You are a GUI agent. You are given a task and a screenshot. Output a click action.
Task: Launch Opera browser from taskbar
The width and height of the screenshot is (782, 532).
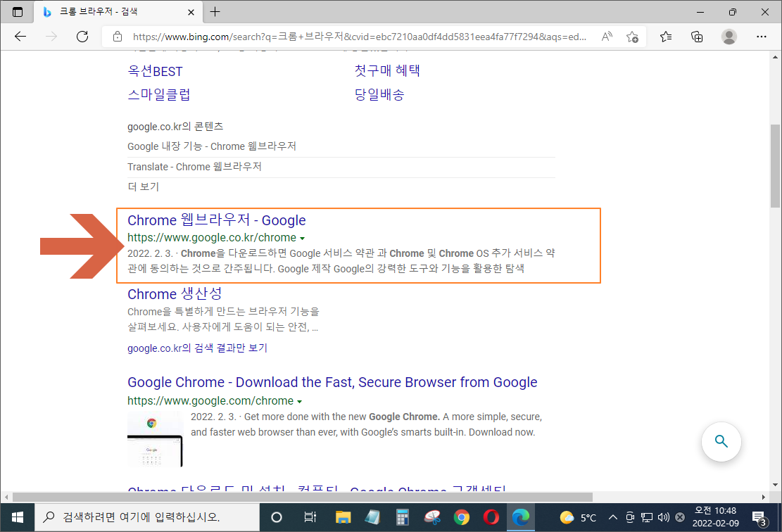coord(491,517)
